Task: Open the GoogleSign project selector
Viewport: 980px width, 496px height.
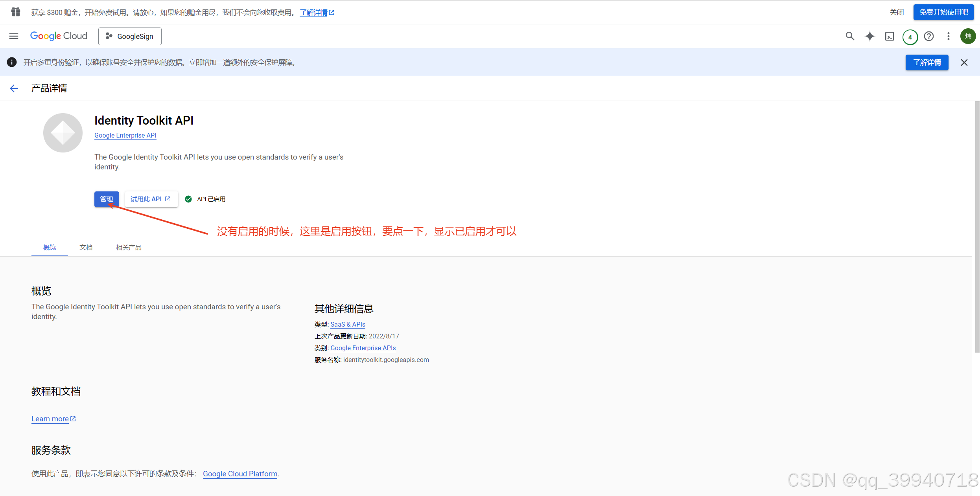Action: pyautogui.click(x=130, y=36)
